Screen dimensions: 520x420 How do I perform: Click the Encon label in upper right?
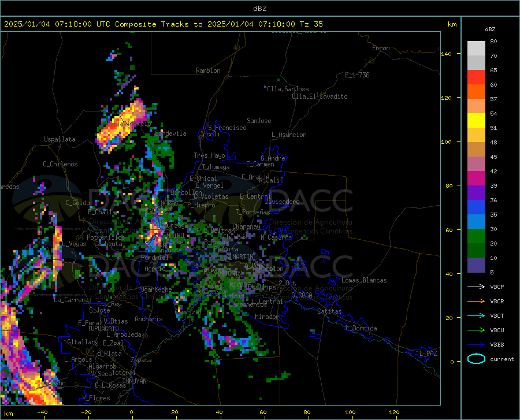[381, 48]
